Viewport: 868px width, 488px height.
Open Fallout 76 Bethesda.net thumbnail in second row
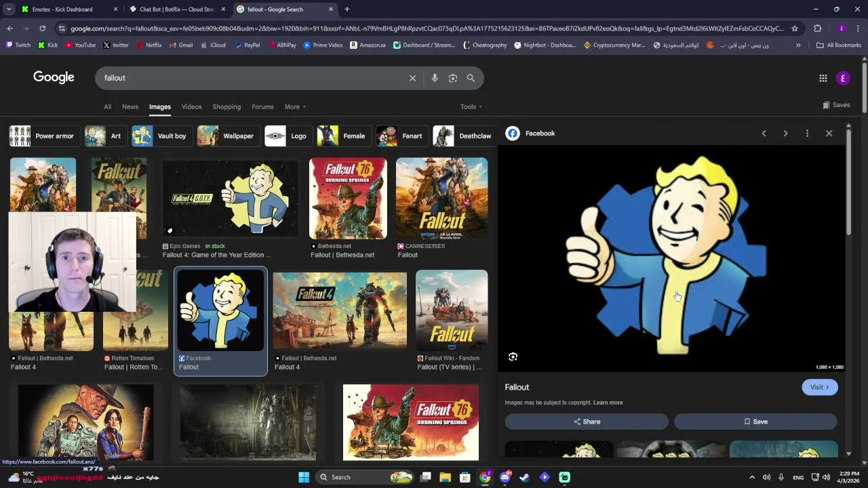pyautogui.click(x=348, y=198)
